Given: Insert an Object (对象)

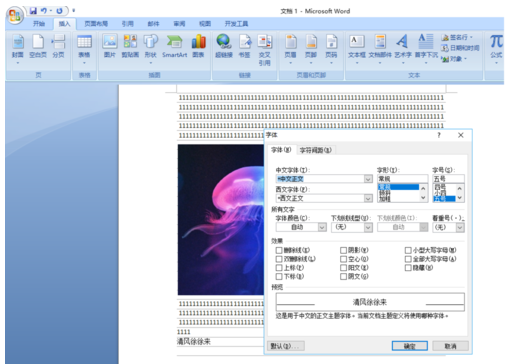Looking at the screenshot, I should [453, 59].
